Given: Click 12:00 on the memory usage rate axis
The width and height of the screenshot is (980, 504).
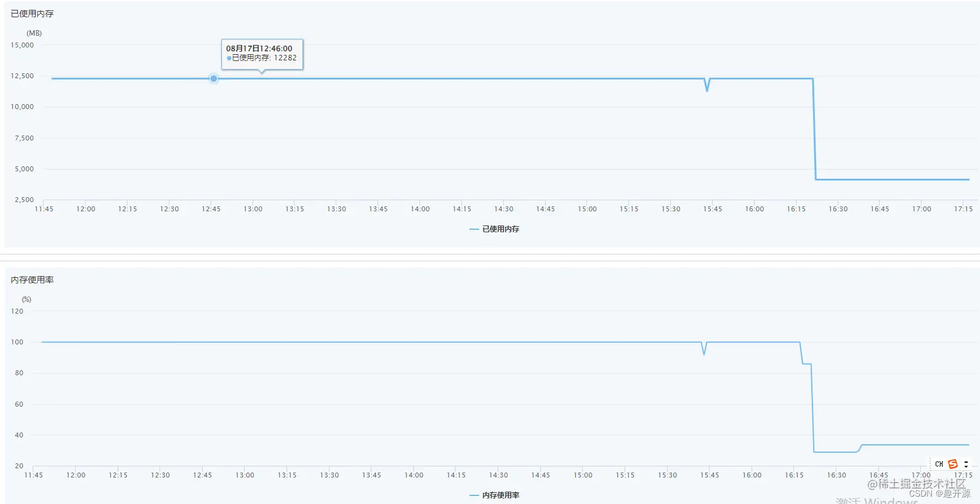Looking at the screenshot, I should click(76, 475).
